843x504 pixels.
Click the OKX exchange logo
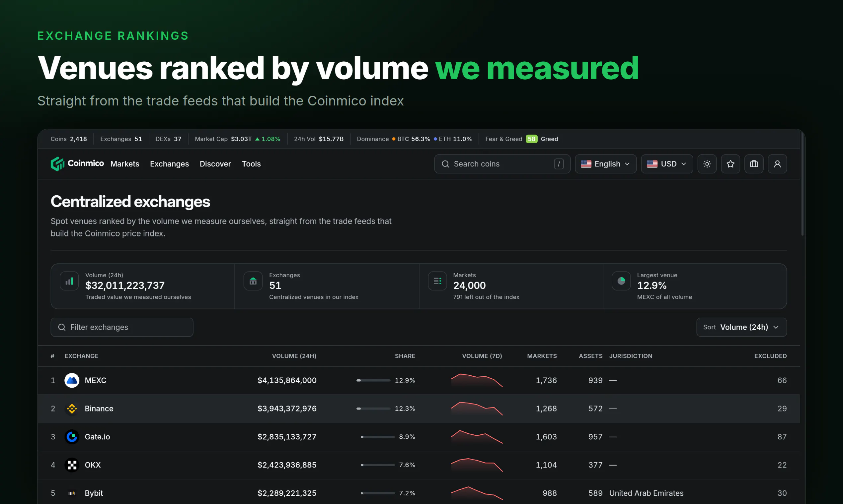tap(72, 465)
